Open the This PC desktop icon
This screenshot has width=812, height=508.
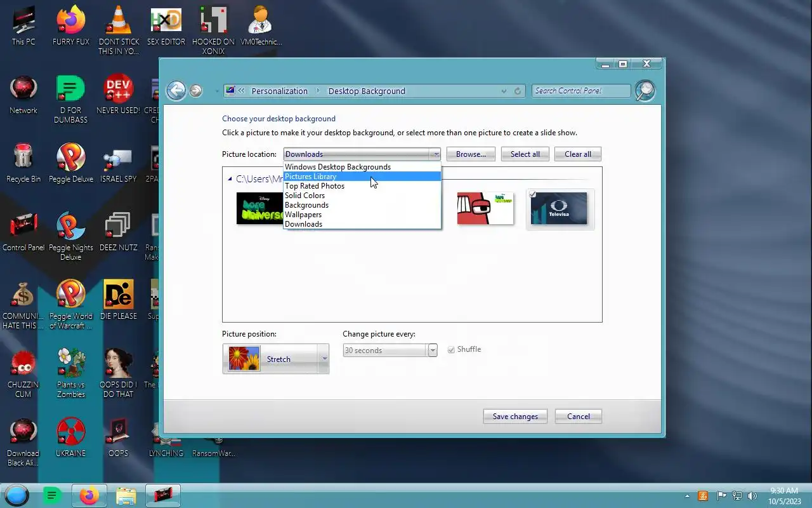coord(23,25)
